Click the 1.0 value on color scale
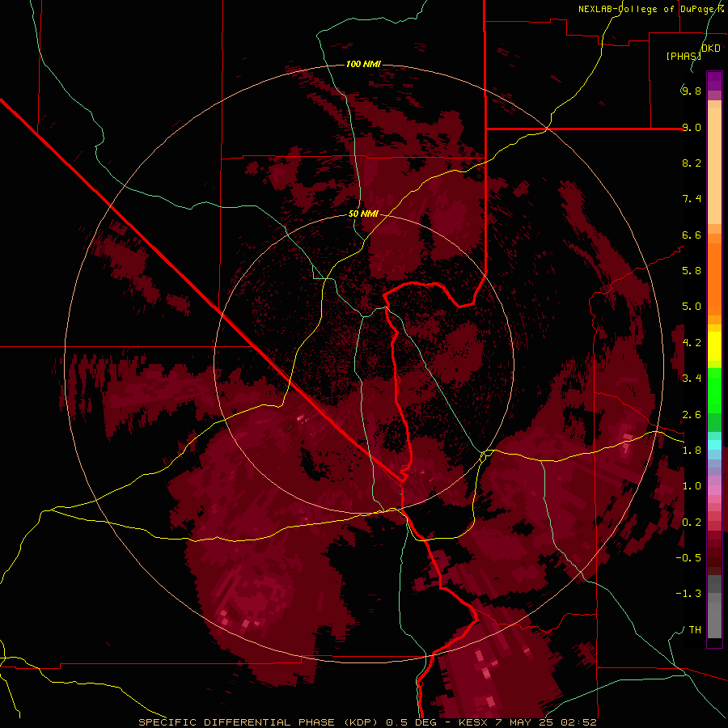The image size is (728, 728). pyautogui.click(x=692, y=486)
